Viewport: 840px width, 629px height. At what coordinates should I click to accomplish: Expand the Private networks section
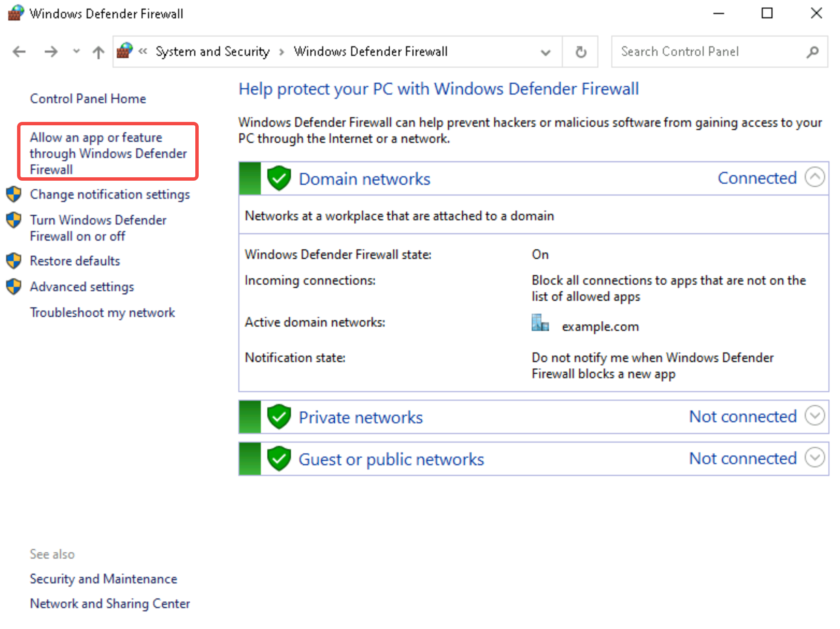[814, 415]
